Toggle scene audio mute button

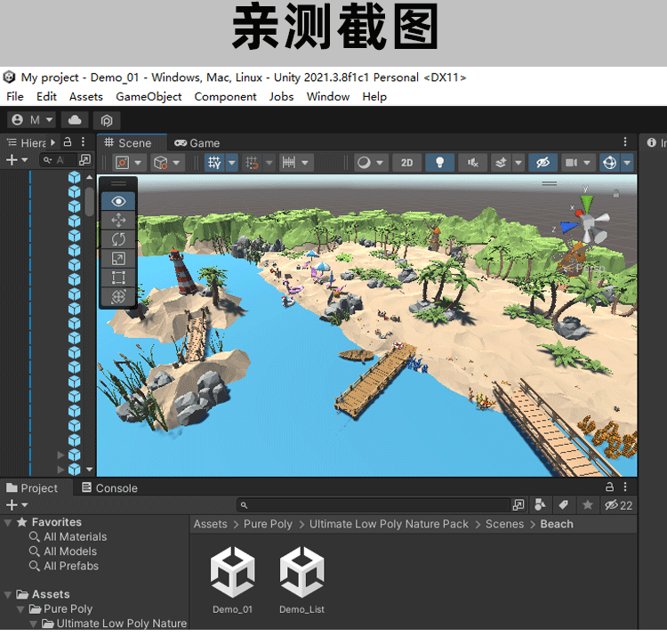[x=472, y=163]
